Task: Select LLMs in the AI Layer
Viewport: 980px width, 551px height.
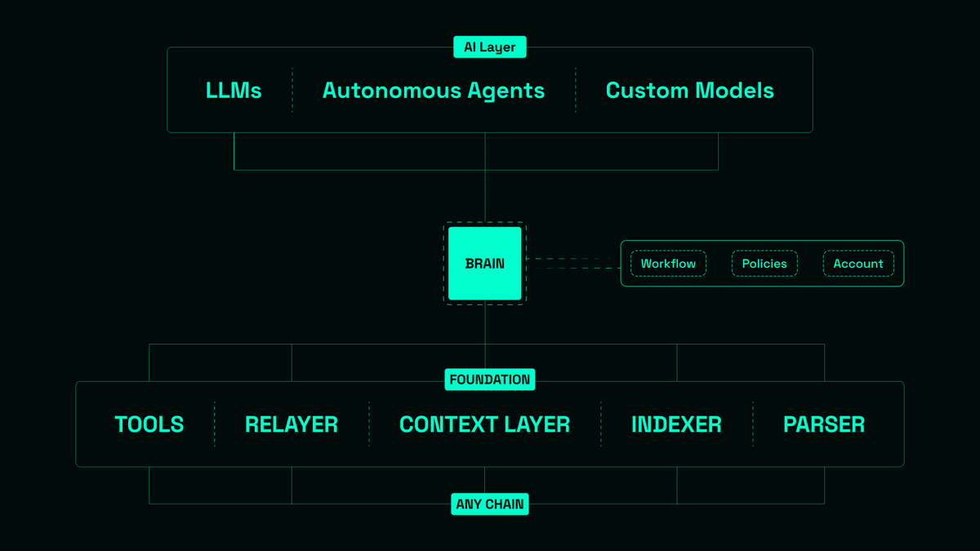Action: [x=234, y=91]
